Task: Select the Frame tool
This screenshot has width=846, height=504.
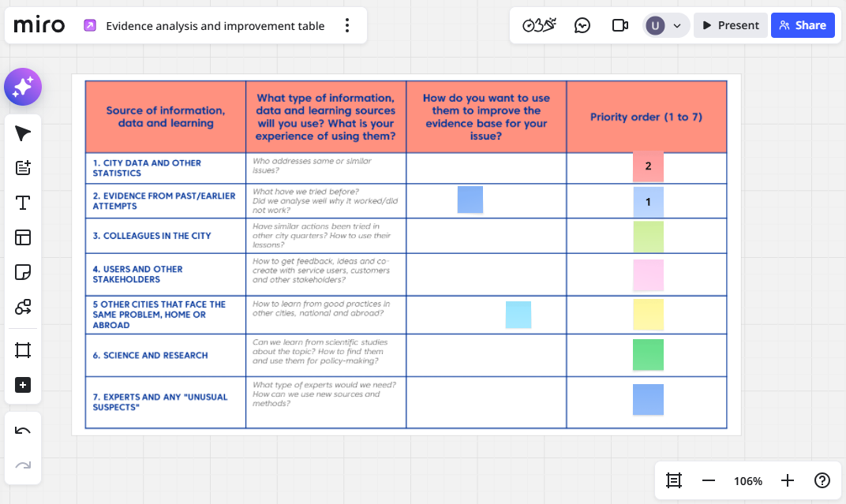Action: pyautogui.click(x=23, y=349)
